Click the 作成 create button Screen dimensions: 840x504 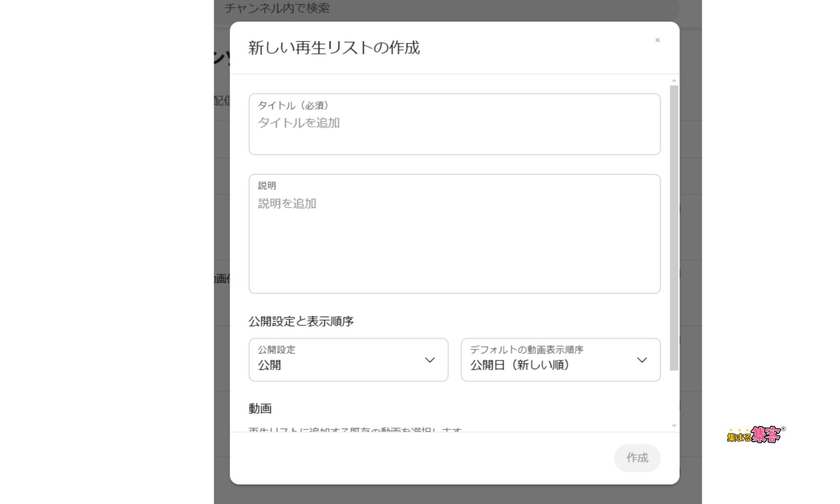click(x=637, y=458)
